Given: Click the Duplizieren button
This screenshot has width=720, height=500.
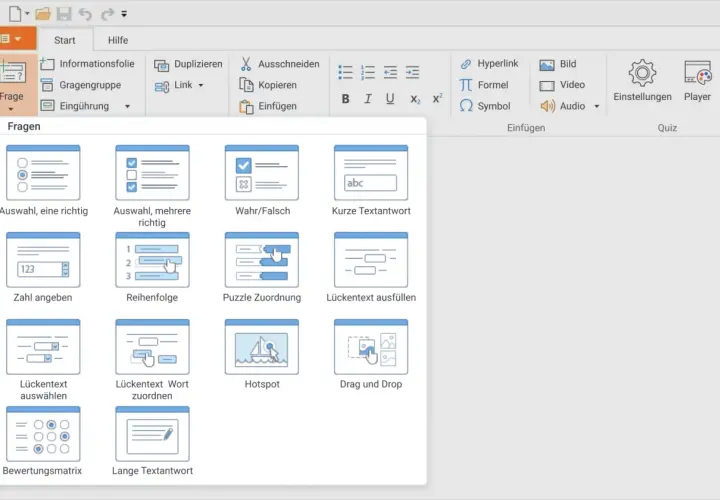Looking at the screenshot, I should point(188,64).
